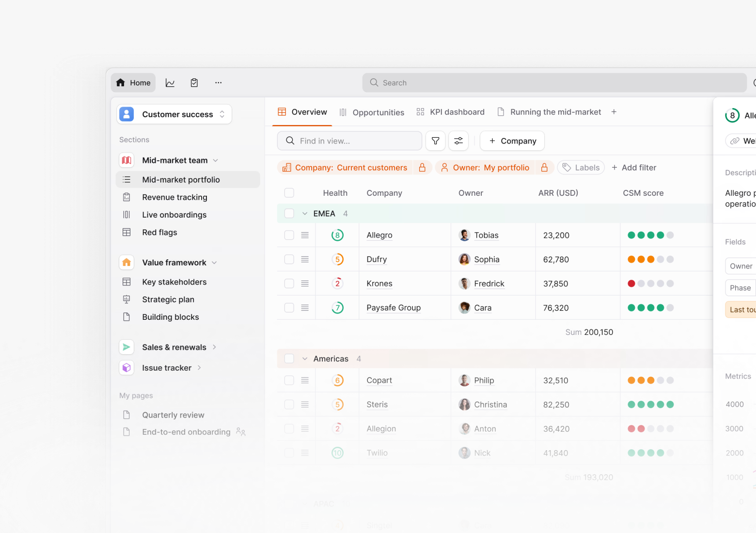Click the Find in view search field
Image resolution: width=756 pixels, height=533 pixels.
coord(349,141)
